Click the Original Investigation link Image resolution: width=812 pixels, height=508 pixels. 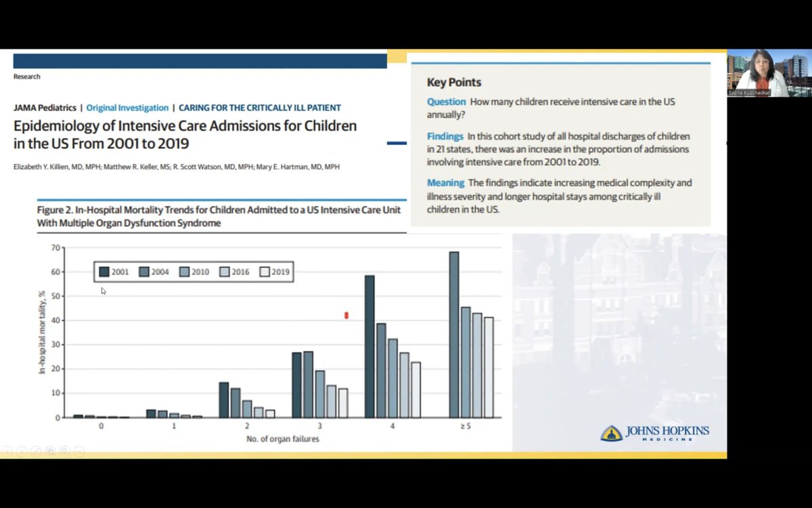127,108
